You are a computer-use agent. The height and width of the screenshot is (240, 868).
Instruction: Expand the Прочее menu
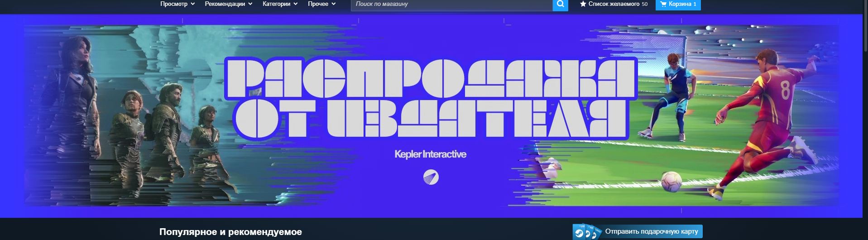point(322,4)
